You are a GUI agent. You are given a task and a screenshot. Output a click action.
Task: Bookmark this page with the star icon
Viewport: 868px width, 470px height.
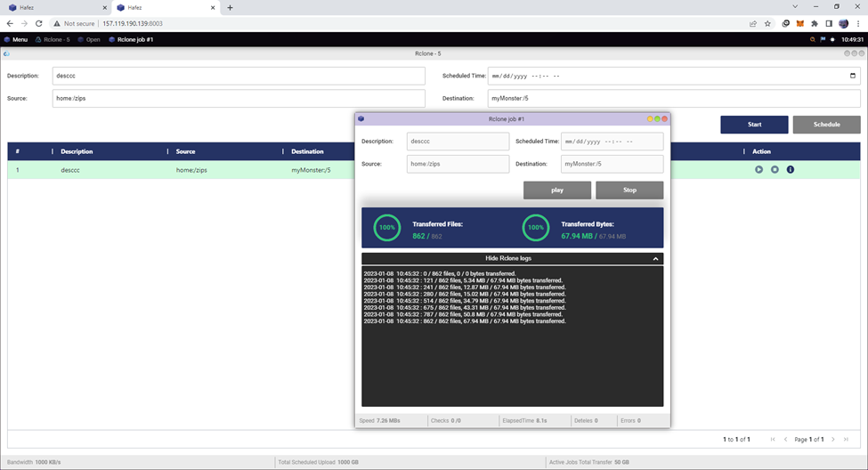[x=767, y=23]
